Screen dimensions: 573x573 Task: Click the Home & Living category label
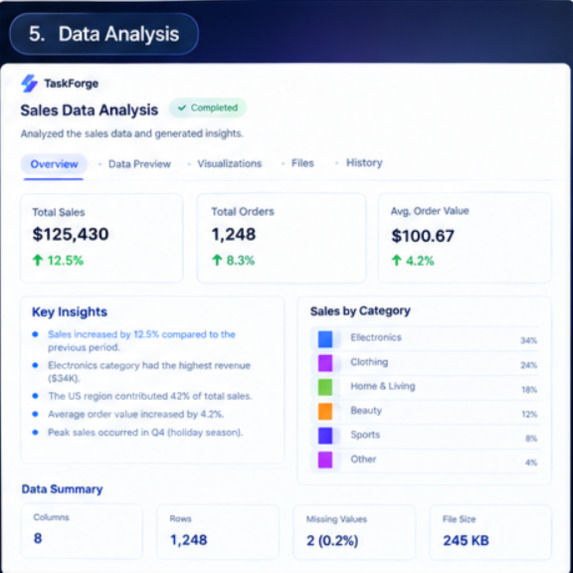[383, 386]
